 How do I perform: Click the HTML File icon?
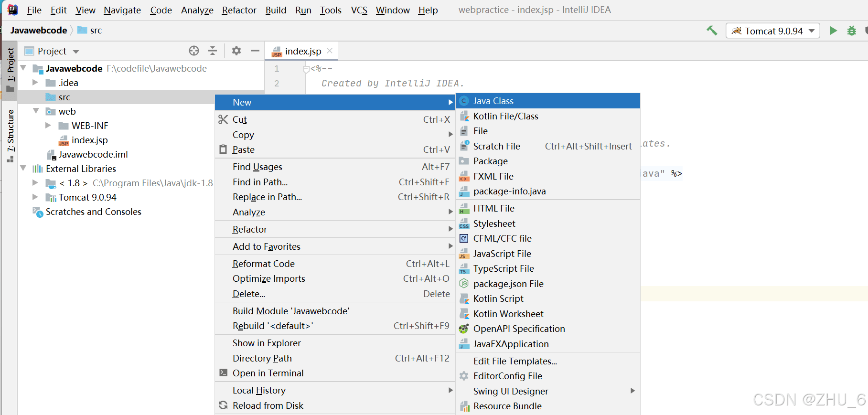click(464, 208)
